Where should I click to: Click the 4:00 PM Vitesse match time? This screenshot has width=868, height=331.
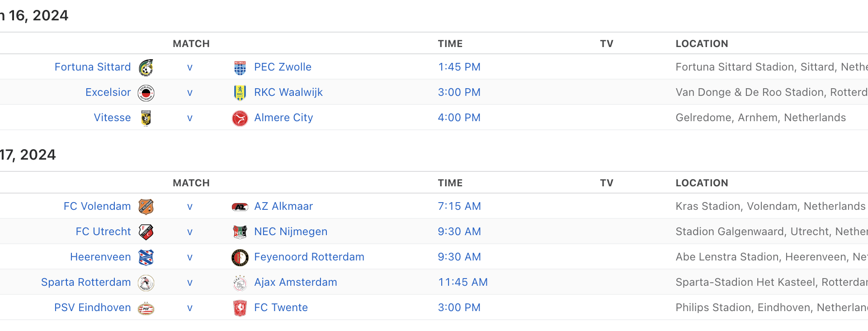point(459,118)
